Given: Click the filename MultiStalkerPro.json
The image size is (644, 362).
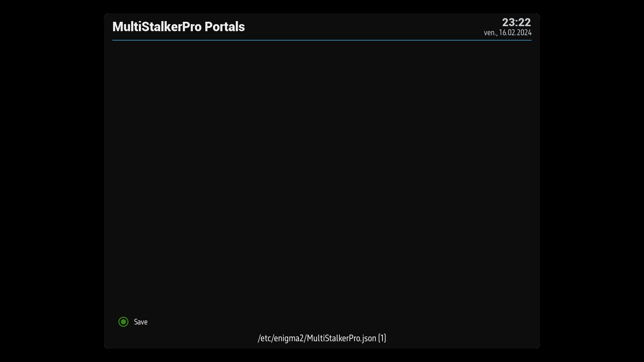Looking at the screenshot, I should pyautogui.click(x=340, y=338).
